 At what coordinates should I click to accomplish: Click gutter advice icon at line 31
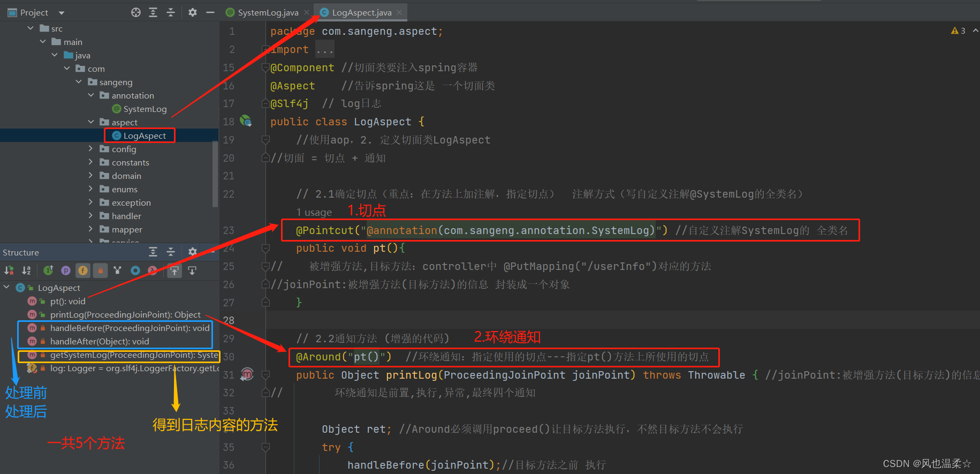click(x=247, y=374)
